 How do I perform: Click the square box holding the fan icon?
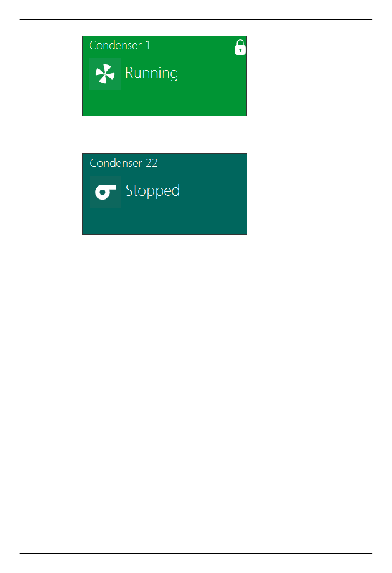105,74
